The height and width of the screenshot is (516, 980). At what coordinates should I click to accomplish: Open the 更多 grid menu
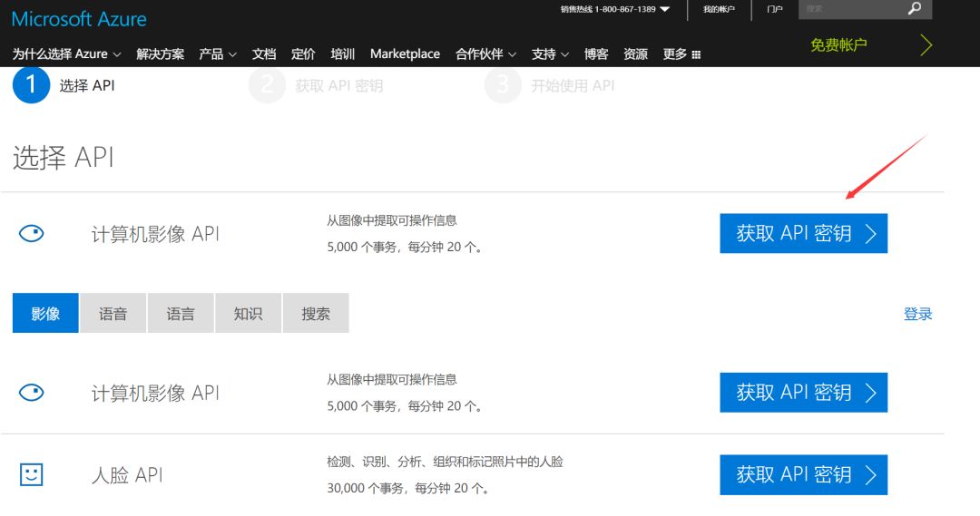tap(681, 54)
